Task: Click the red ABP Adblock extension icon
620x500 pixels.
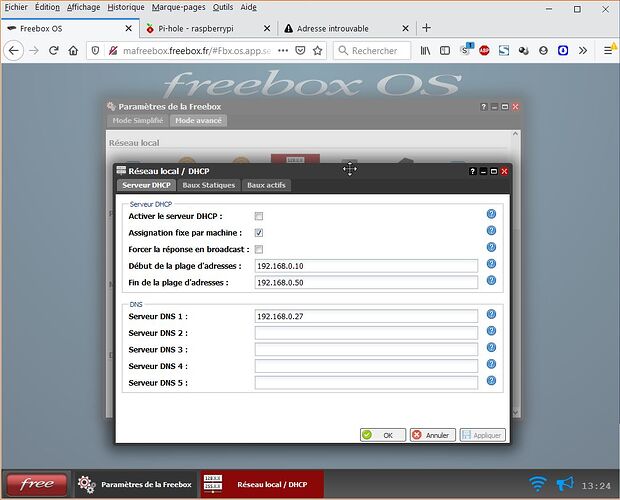Action: click(484, 51)
